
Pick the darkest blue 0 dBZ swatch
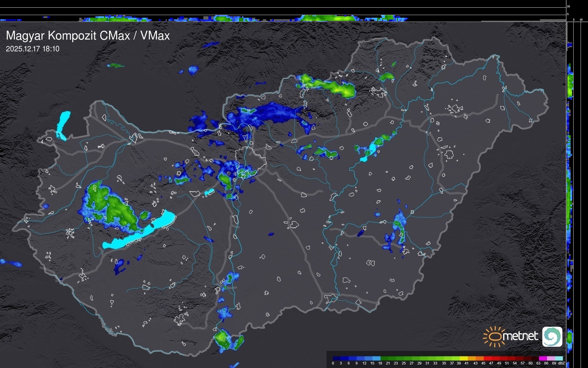pos(337,358)
